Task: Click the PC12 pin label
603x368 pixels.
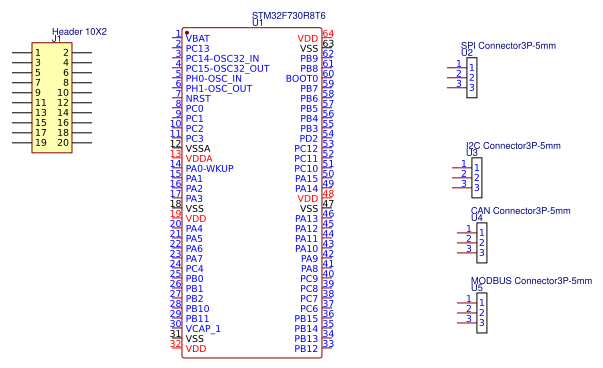Action: tap(306, 148)
